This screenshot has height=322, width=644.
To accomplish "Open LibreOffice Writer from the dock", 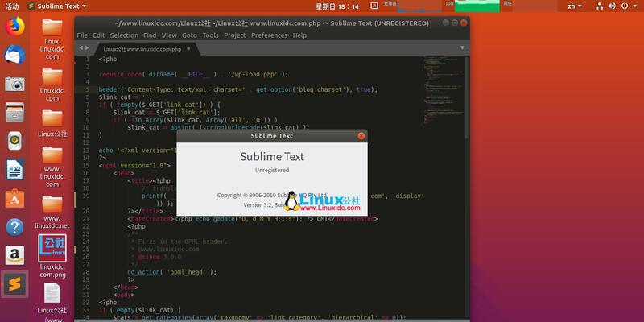I will tap(14, 170).
